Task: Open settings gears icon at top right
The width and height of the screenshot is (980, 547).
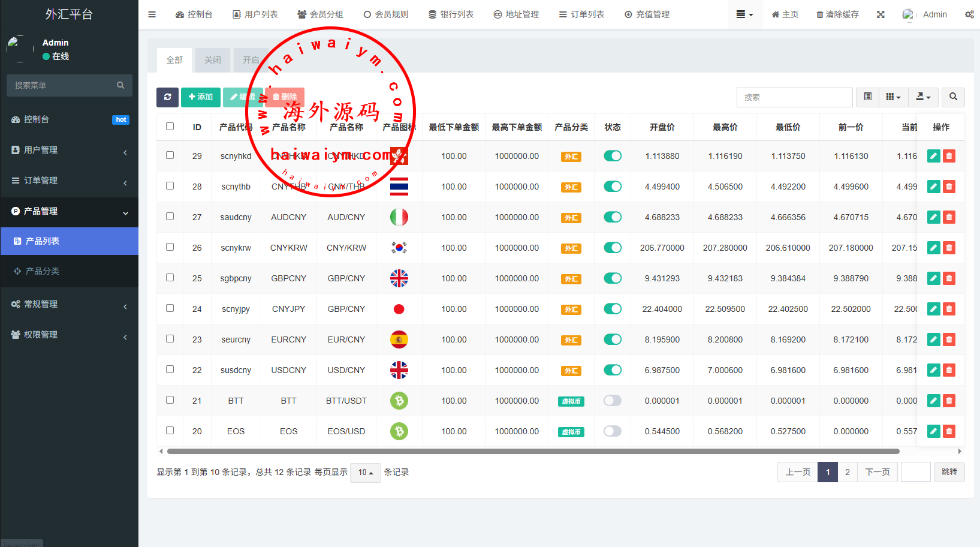Action: (x=969, y=14)
